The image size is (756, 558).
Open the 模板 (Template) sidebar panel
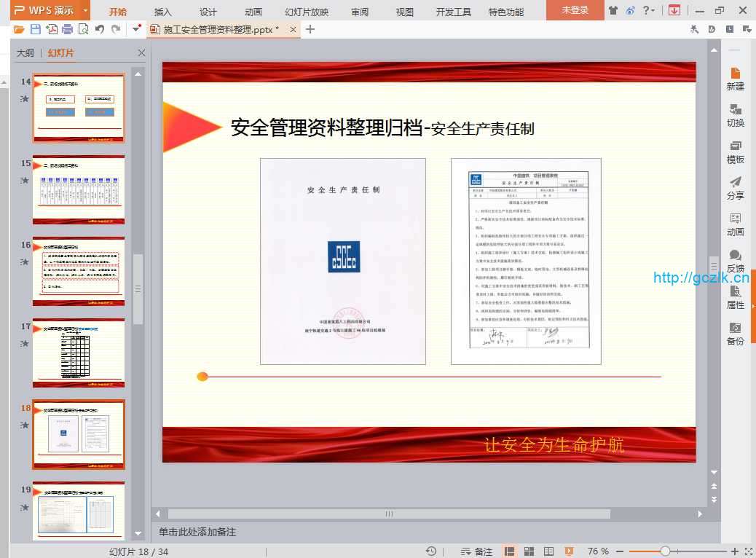click(x=735, y=152)
